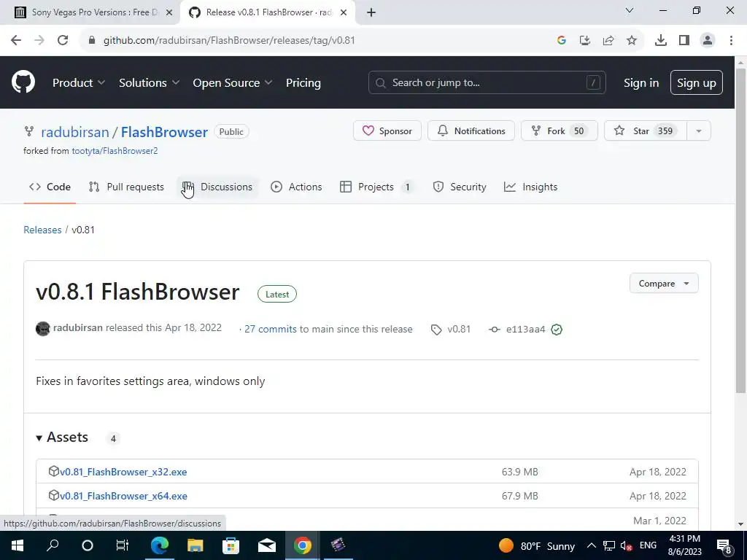Open Cortana circle icon on taskbar
The height and width of the screenshot is (560, 747).
(x=88, y=545)
